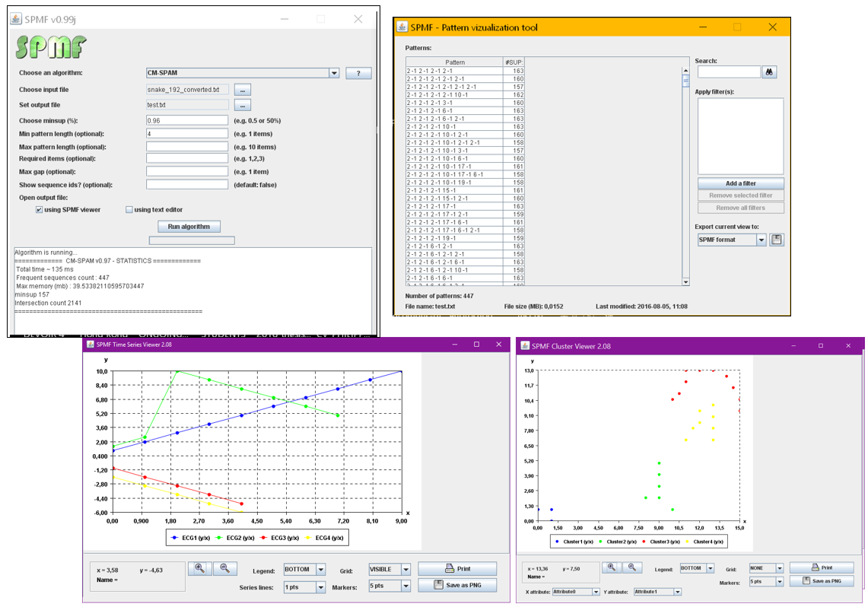Open X attribute dropdown in Cluster Viewer

tap(596, 592)
